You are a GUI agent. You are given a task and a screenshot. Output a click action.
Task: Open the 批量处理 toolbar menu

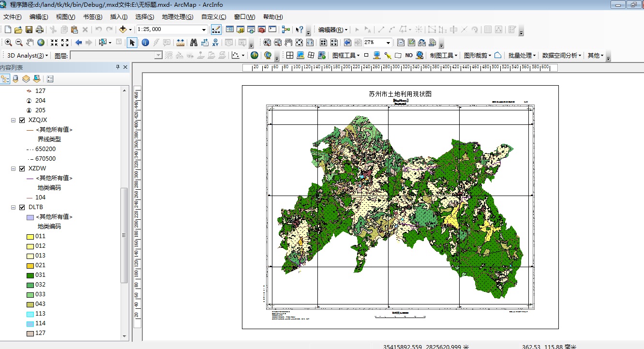(522, 55)
